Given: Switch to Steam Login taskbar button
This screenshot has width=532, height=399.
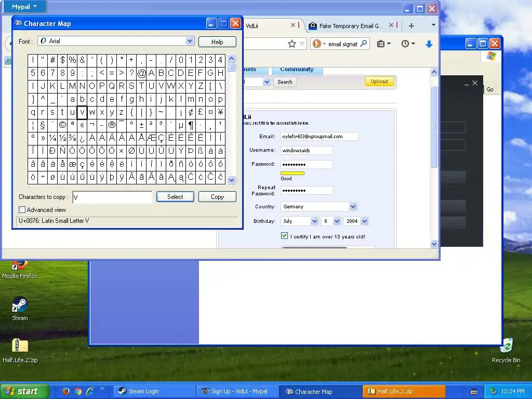Looking at the screenshot, I should point(155,392).
